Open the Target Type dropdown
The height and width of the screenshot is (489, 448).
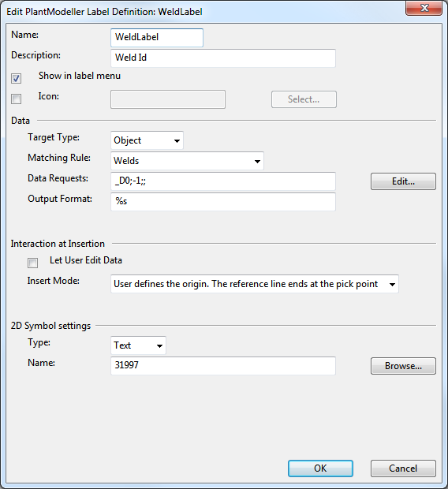(x=147, y=140)
